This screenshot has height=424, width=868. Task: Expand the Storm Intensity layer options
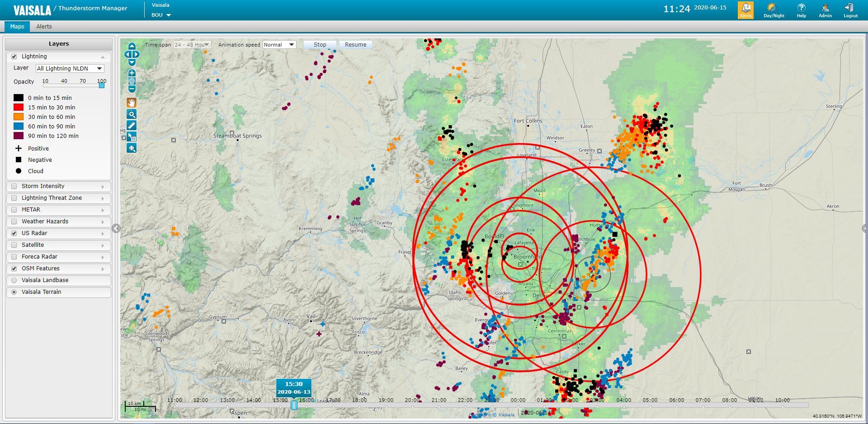point(103,186)
